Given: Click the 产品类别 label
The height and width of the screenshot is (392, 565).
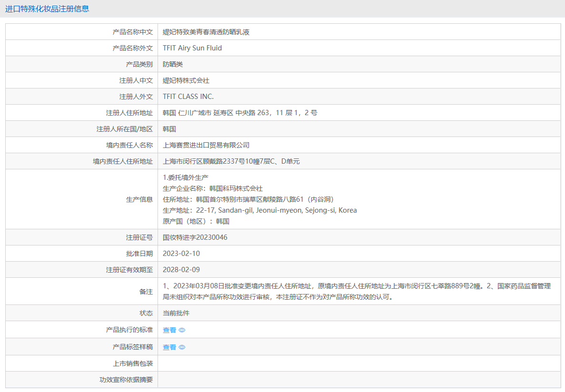Looking at the screenshot, I should click(x=139, y=64).
